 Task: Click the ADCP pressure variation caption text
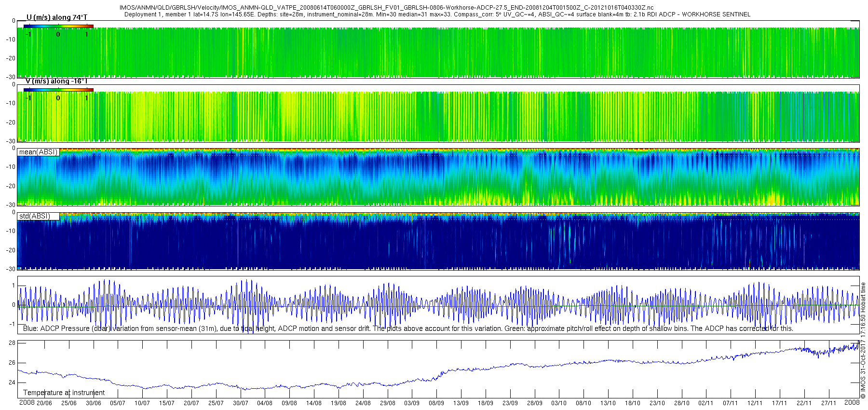coord(408,328)
